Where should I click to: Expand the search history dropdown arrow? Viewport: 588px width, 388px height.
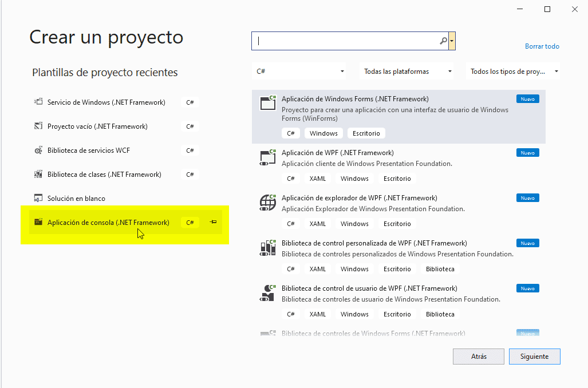coord(452,41)
